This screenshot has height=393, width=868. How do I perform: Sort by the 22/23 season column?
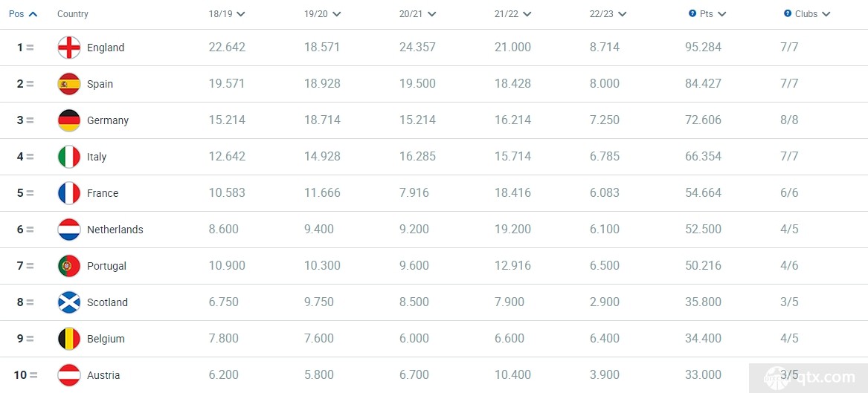607,14
